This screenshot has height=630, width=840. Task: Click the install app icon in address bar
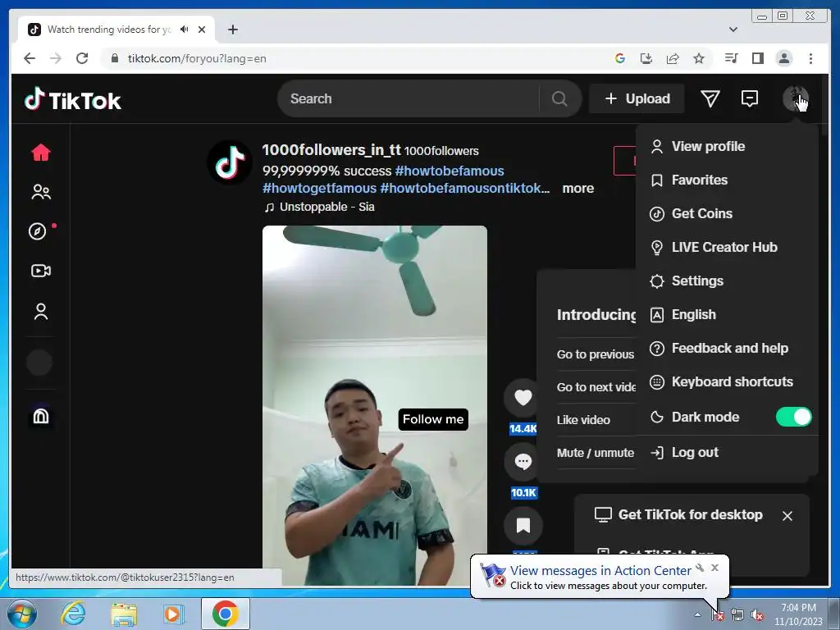tap(646, 58)
